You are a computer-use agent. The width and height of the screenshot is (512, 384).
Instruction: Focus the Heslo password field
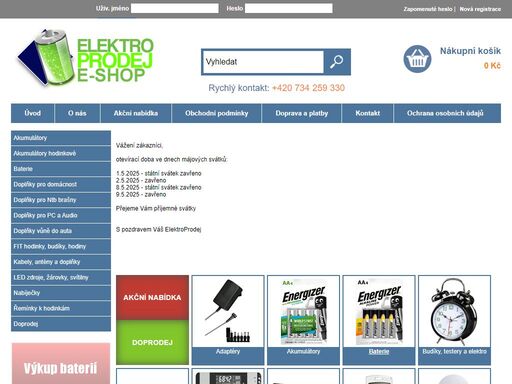coord(289,8)
